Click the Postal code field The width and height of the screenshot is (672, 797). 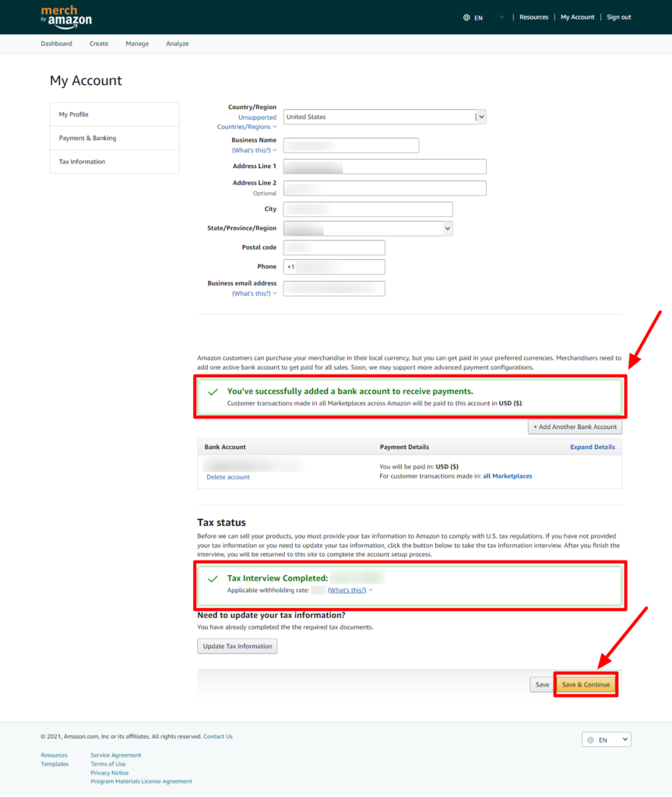334,248
